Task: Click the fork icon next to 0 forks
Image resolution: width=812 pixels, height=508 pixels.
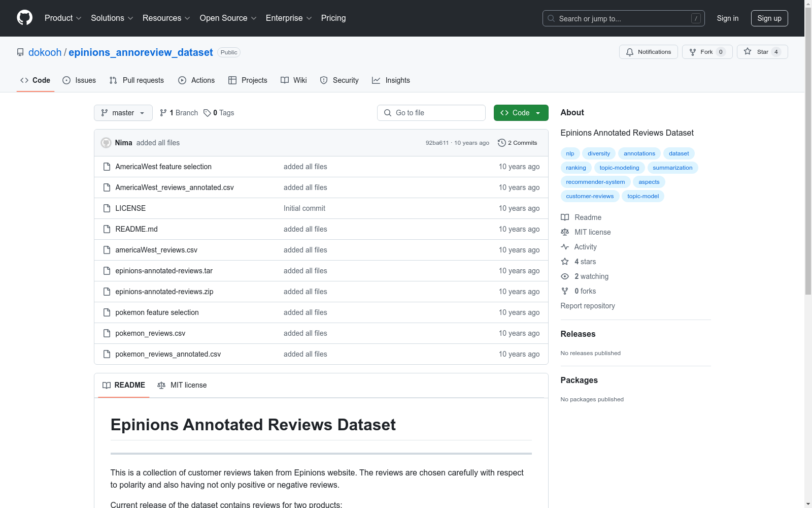Action: pos(565,291)
